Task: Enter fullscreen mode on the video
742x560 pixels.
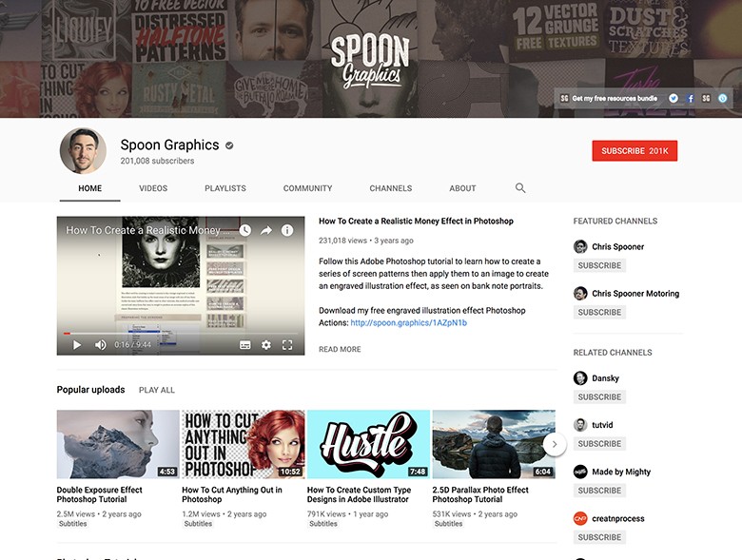Action: [x=287, y=345]
